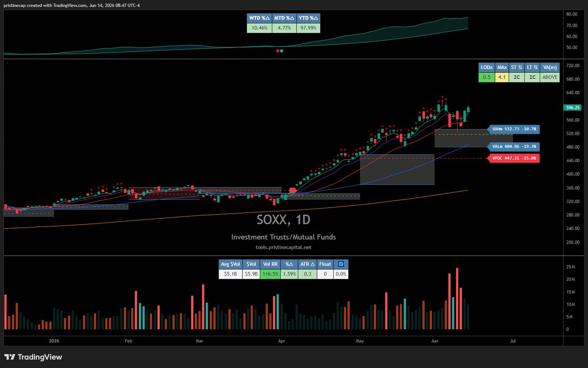This screenshot has height=368, width=588.
Task: Click the ST header with arrows
Action: 516,67
